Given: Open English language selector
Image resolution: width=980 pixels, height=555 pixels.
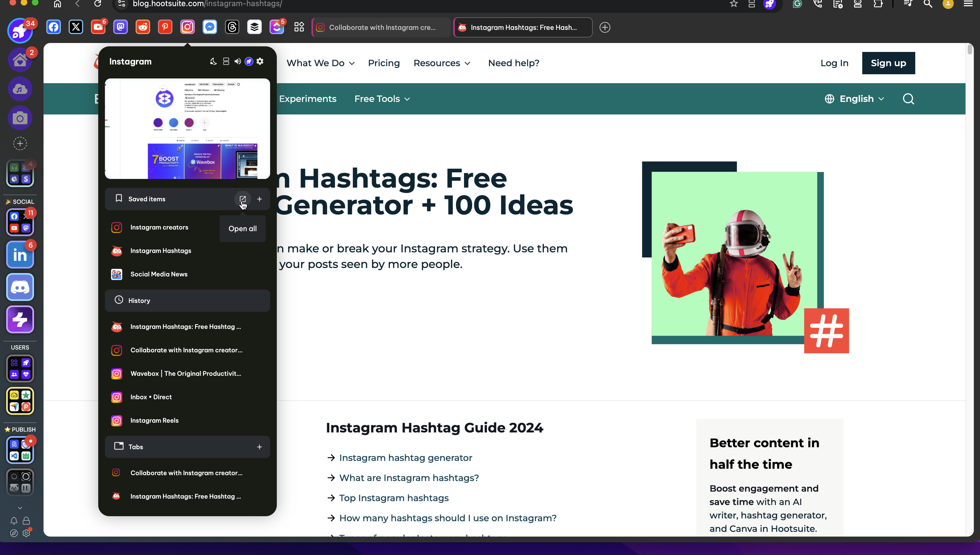Looking at the screenshot, I should 854,99.
